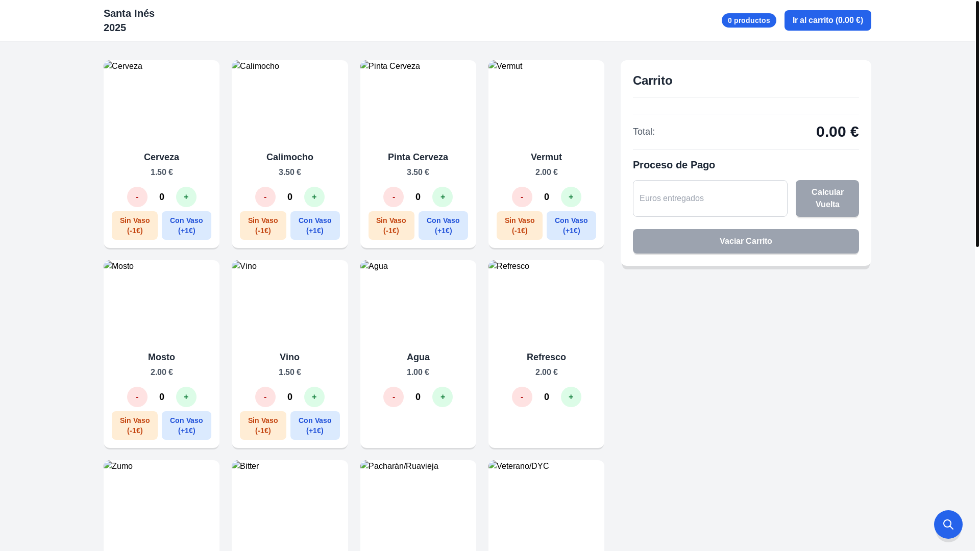The image size is (980, 551).
Task: Focus the Euros entregados input field
Action: 710,198
